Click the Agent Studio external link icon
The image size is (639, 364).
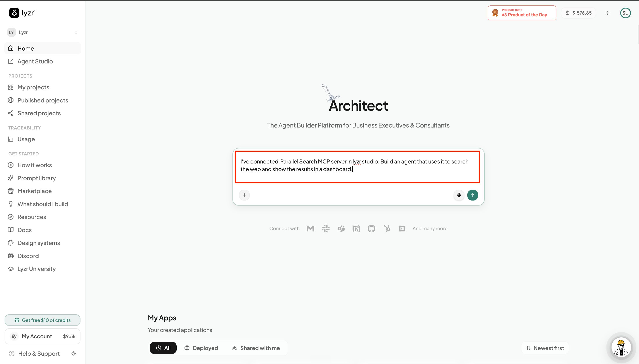10,61
